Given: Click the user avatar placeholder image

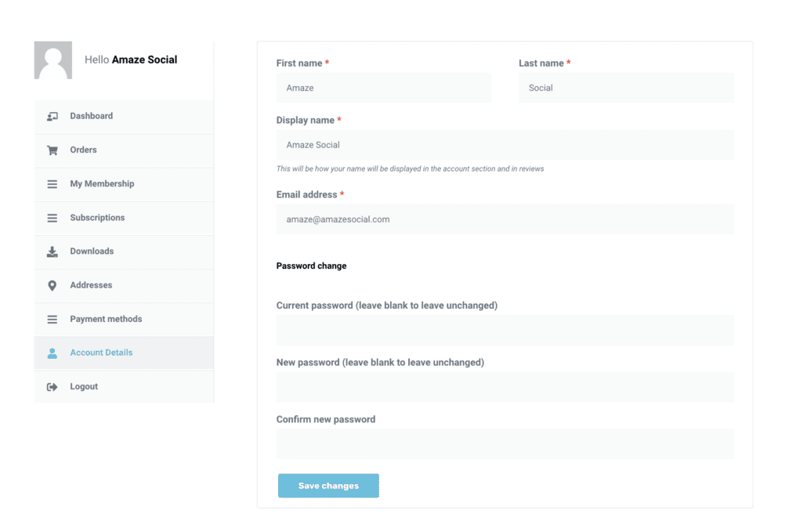Looking at the screenshot, I should [53, 60].
